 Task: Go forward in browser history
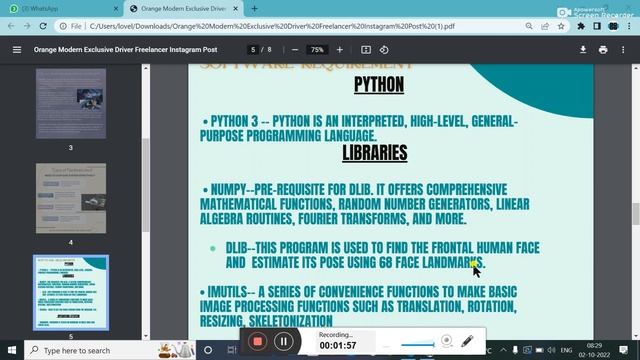(27, 26)
